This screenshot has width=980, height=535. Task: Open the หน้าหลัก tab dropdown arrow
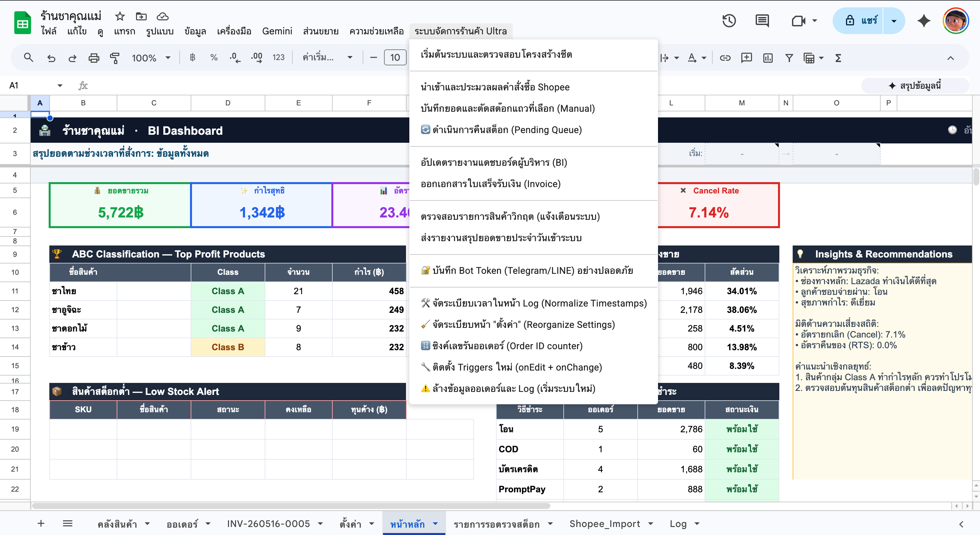[435, 524]
